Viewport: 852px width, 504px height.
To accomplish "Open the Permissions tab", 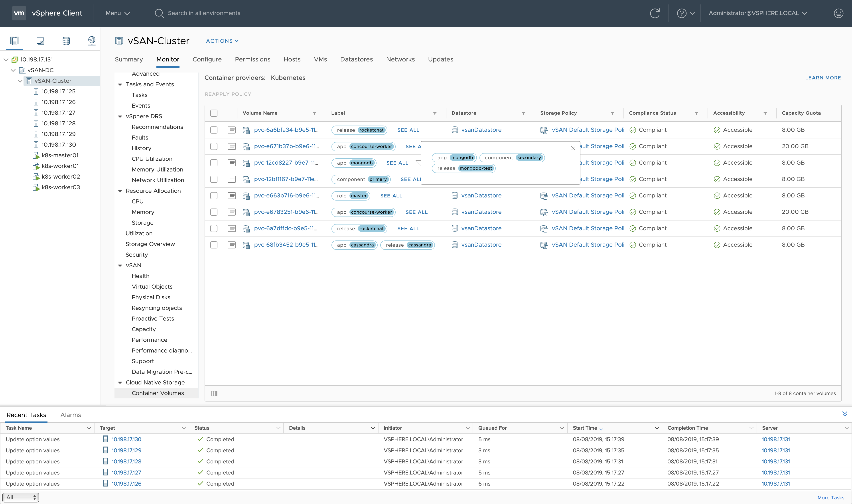I will click(x=253, y=59).
